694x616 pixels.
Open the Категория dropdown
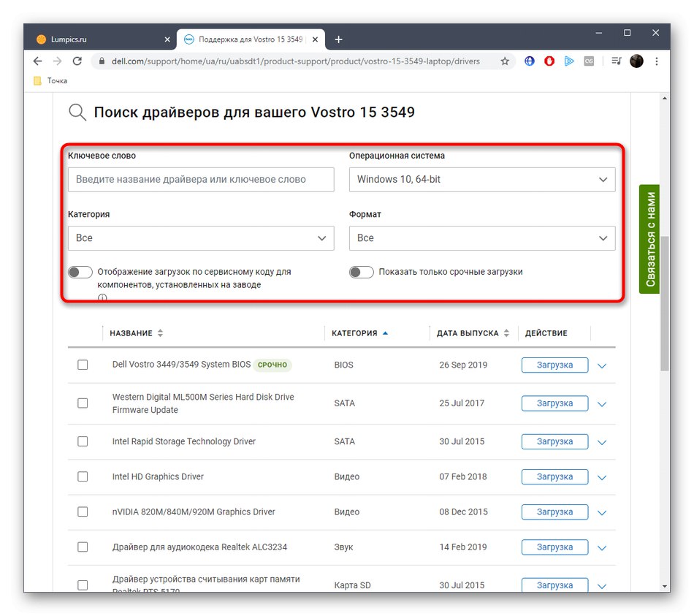tap(201, 237)
